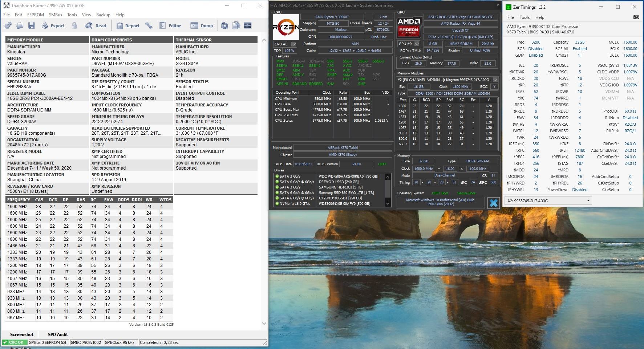Click the ASUS ROG STRIX Vega 64 field
This screenshot has height=349, width=644.
click(461, 17)
